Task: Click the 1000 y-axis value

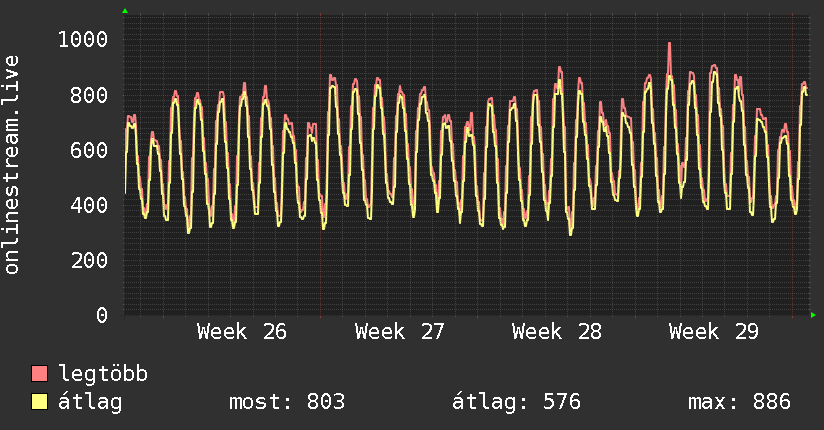Action: click(x=83, y=39)
